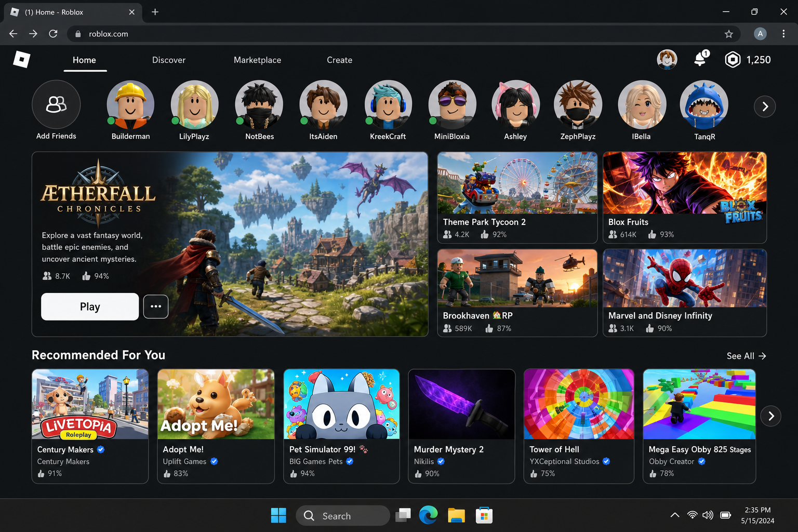Click the Add Friends icon

coord(56,104)
